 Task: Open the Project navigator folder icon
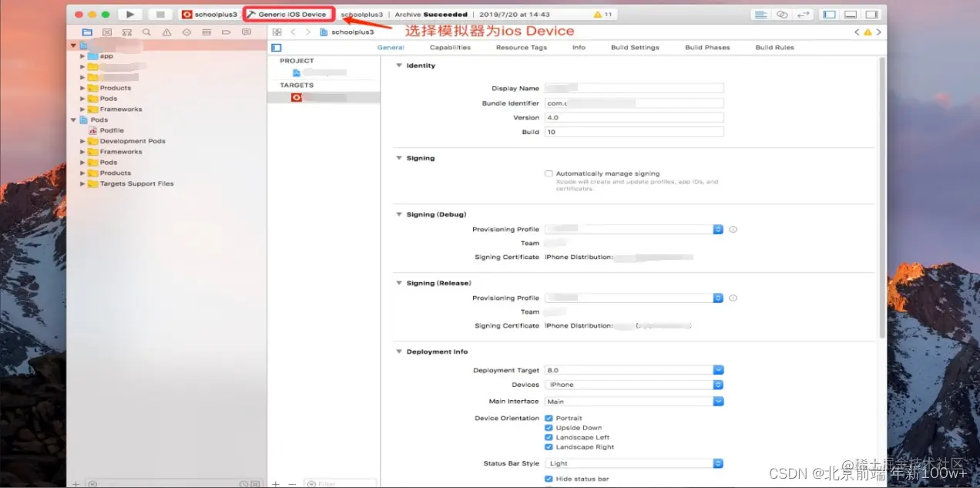(87, 32)
